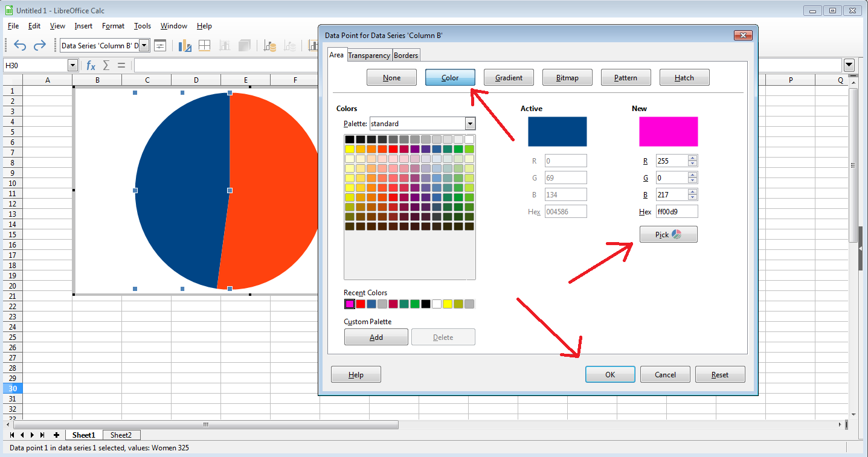868x457 pixels.
Task: Pick the red swatch in Recent Colors
Action: pos(361,304)
